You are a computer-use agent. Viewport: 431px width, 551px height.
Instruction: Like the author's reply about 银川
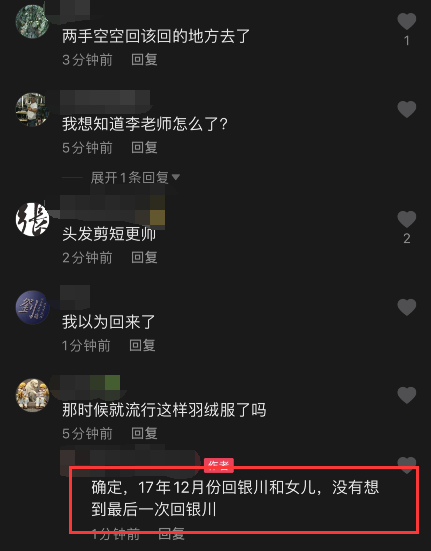pyautogui.click(x=406, y=464)
